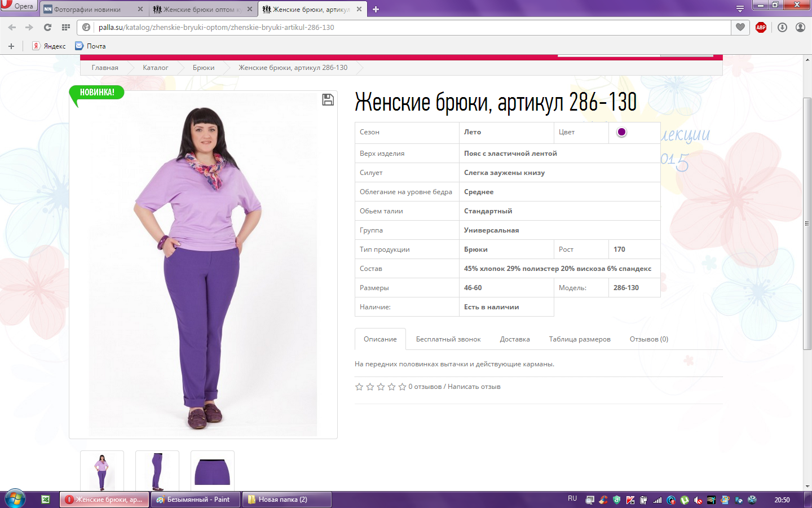Open Новая папка (2) from taskbar
The width and height of the screenshot is (812, 508).
pos(287,500)
